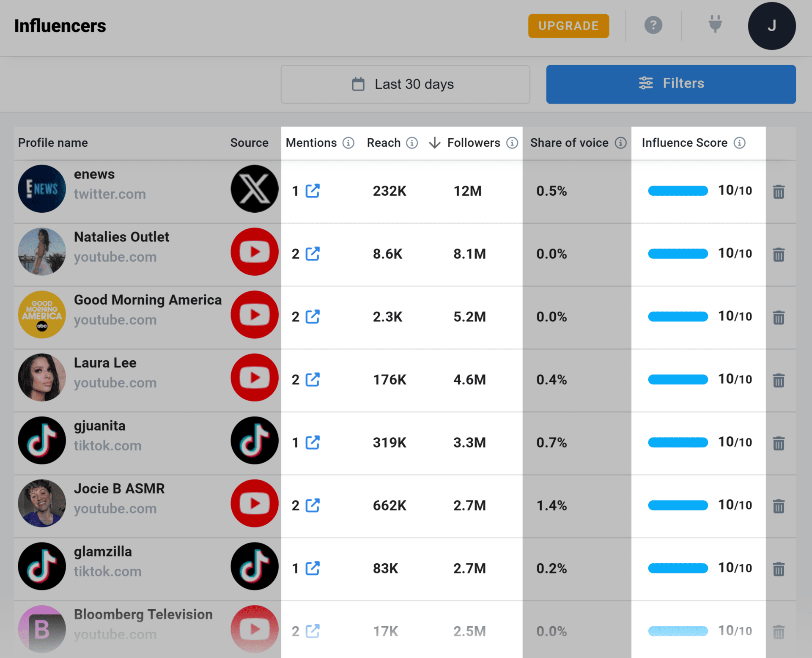Image resolution: width=812 pixels, height=658 pixels.
Task: Open enews mentions external link icon
Action: pos(313,191)
